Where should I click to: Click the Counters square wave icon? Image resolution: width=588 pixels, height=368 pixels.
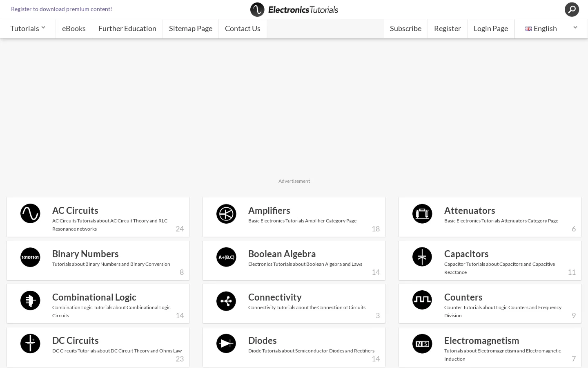pos(422,300)
